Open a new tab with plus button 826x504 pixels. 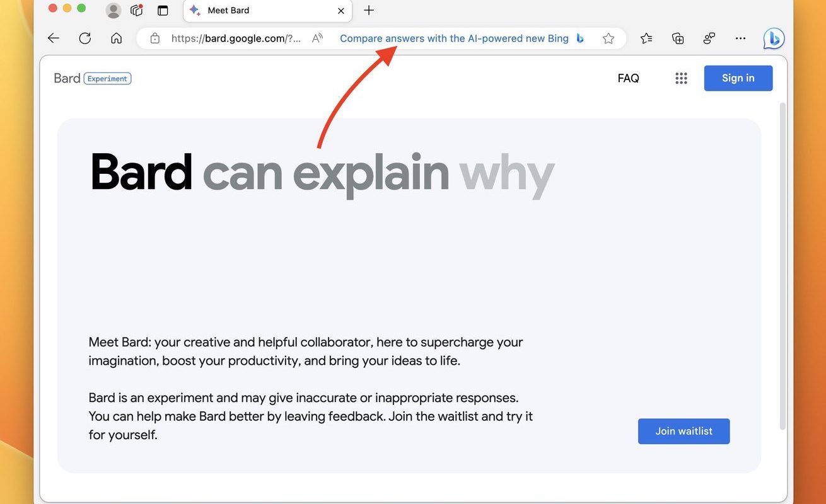[x=369, y=10]
